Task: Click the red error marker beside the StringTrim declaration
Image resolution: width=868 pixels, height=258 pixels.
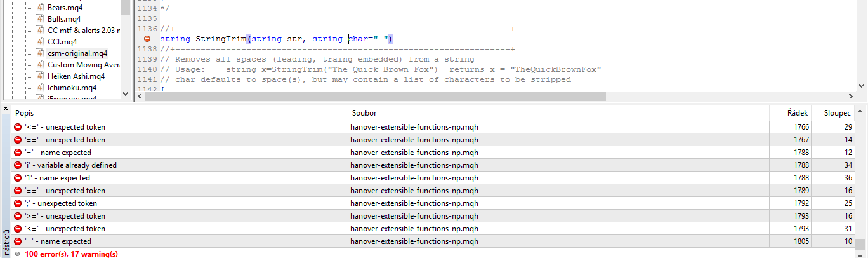Action: (148, 39)
